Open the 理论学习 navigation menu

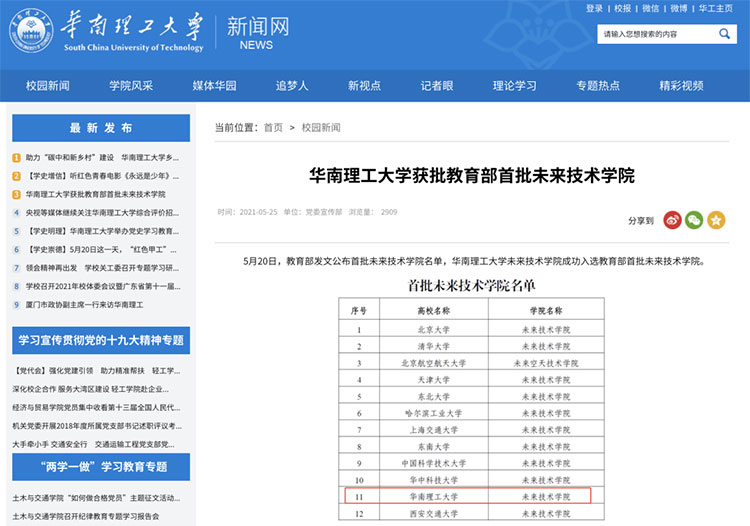pos(515,86)
